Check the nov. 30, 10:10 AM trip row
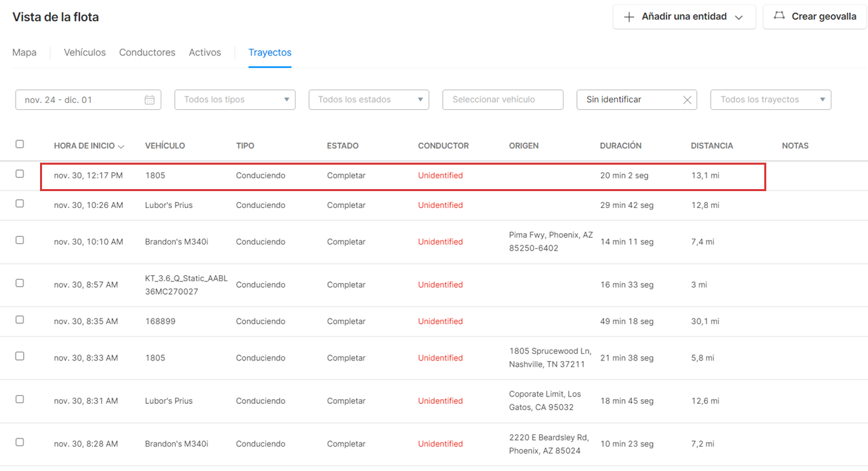This screenshot has height=471, width=868. click(x=20, y=240)
